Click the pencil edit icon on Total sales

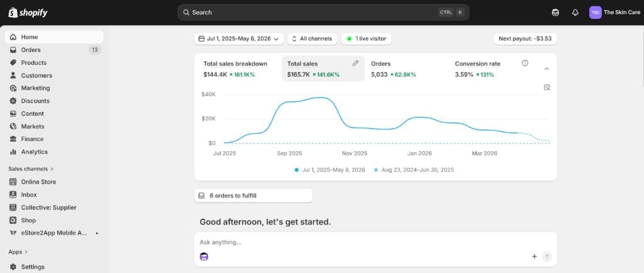point(355,64)
